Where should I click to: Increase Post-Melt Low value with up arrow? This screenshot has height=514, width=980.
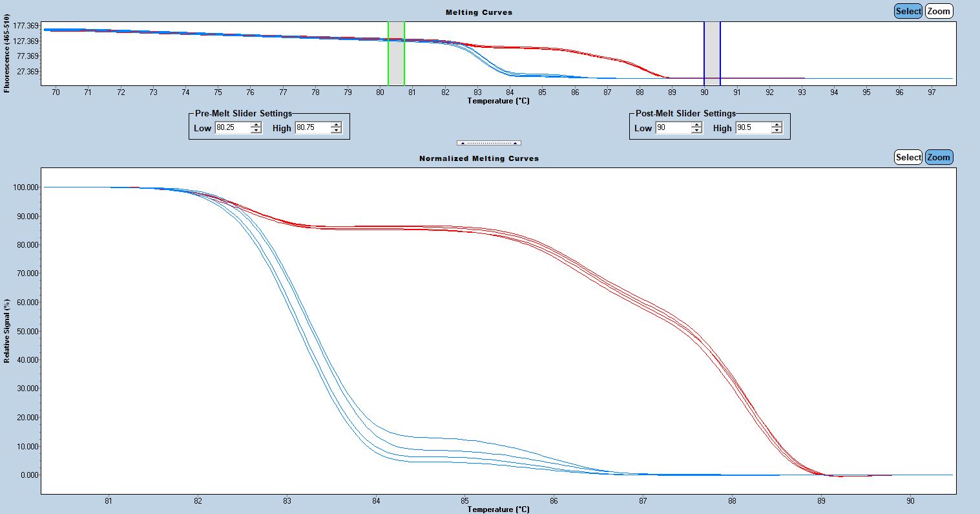coord(696,125)
